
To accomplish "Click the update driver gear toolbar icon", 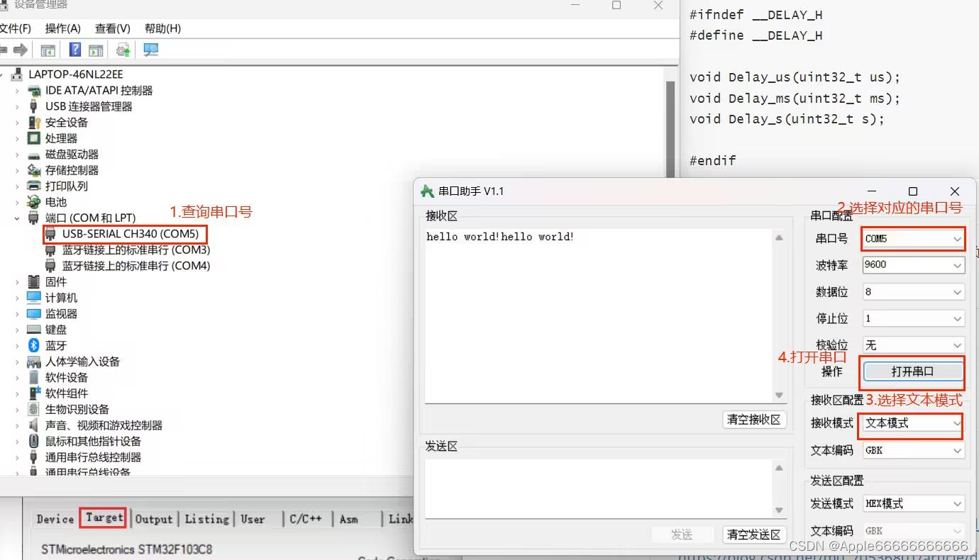I will [123, 50].
